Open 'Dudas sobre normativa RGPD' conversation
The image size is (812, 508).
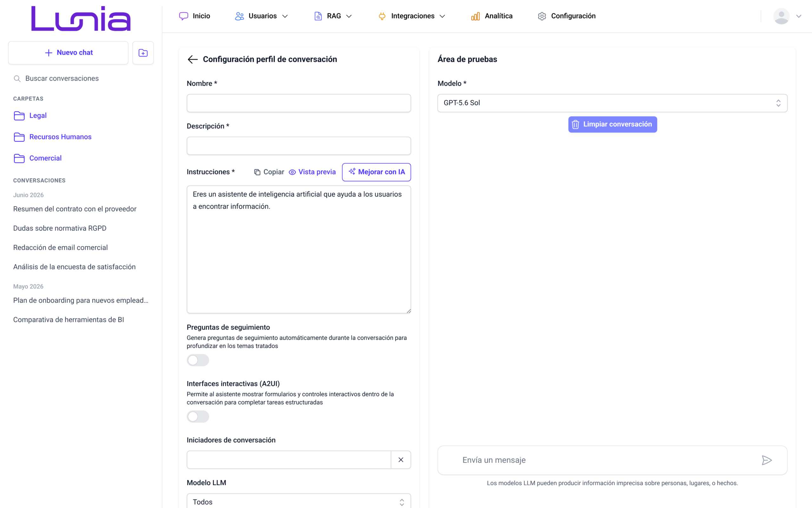(x=60, y=229)
